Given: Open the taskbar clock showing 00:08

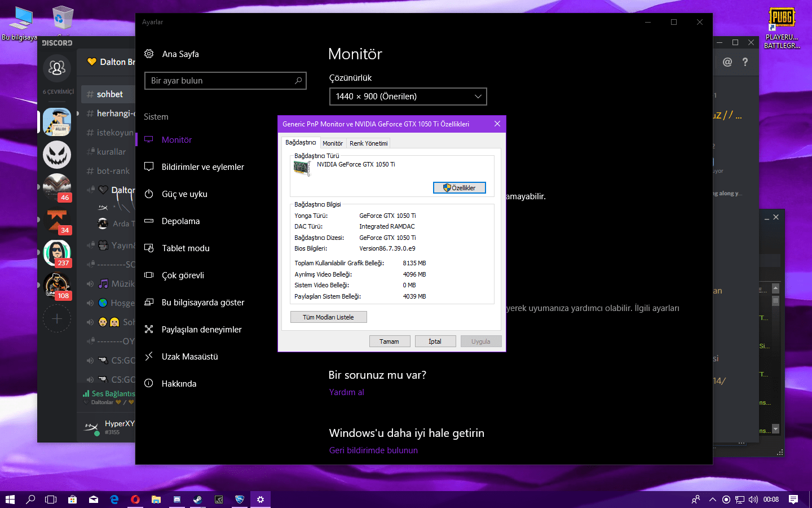Looking at the screenshot, I should click(x=771, y=500).
